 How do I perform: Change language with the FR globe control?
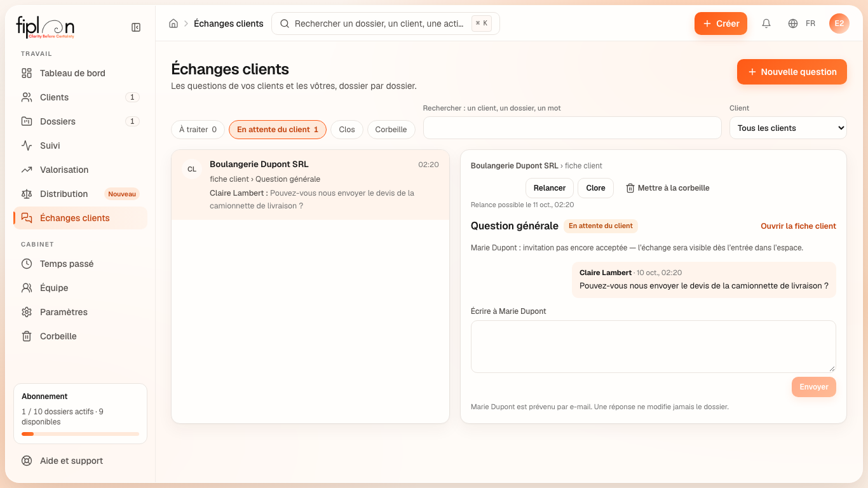pos(802,24)
